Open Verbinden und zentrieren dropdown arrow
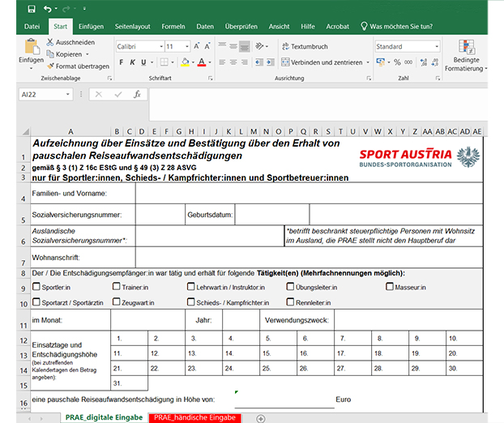 click(368, 62)
